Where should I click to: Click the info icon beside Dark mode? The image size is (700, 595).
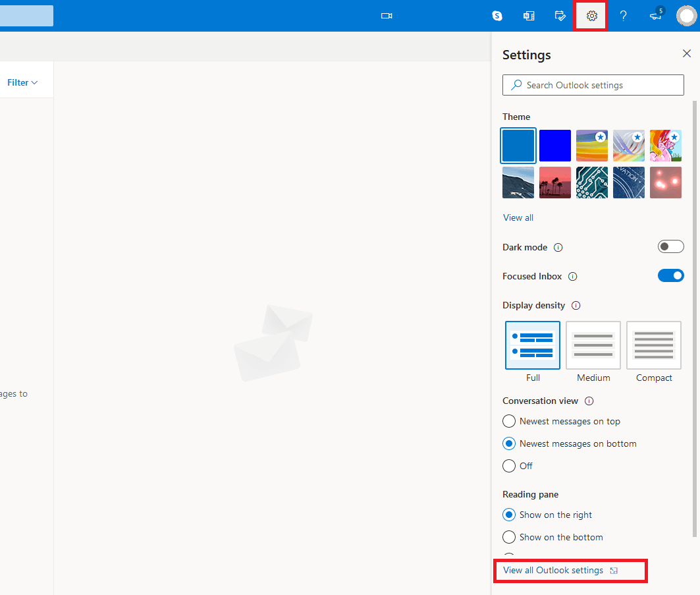[x=558, y=248]
